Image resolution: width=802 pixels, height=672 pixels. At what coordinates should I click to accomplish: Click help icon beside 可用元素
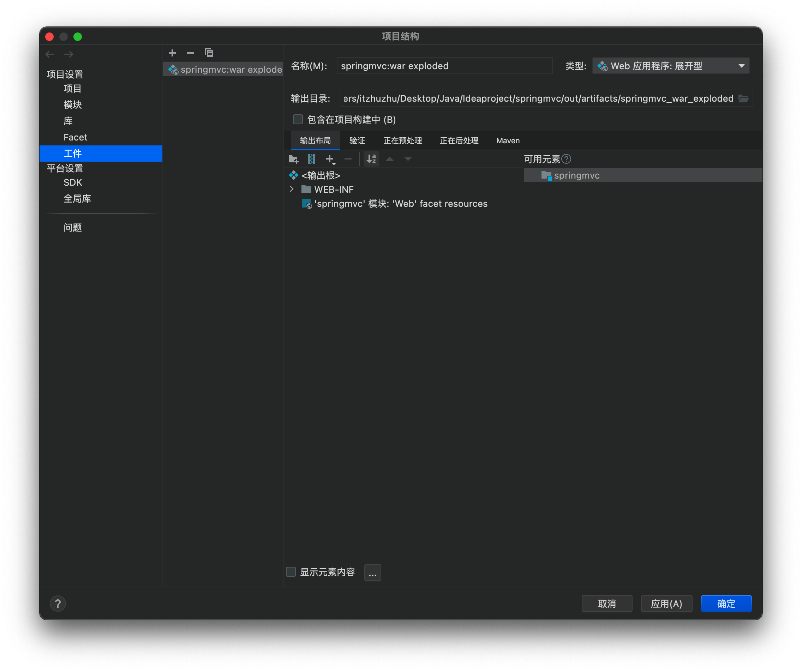[566, 159]
